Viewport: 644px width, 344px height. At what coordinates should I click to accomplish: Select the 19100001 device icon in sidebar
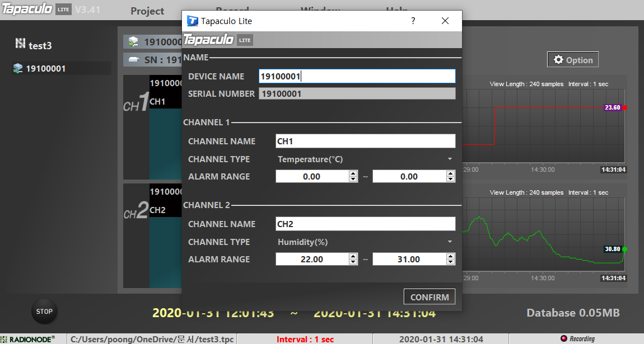click(18, 68)
